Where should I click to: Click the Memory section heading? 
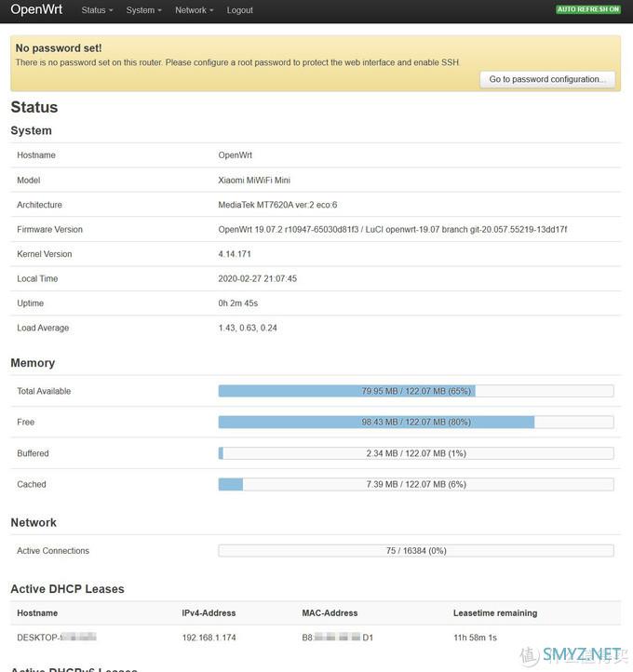click(33, 363)
